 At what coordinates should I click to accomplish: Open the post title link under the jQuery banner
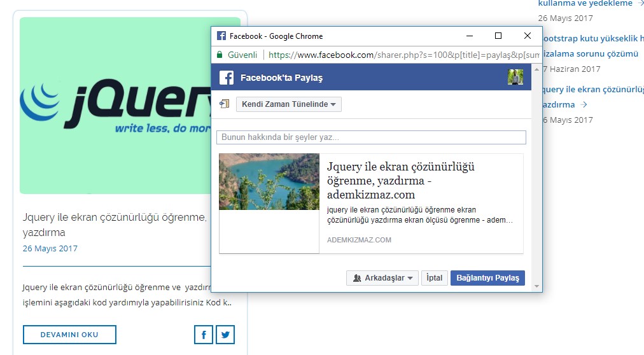(x=115, y=225)
